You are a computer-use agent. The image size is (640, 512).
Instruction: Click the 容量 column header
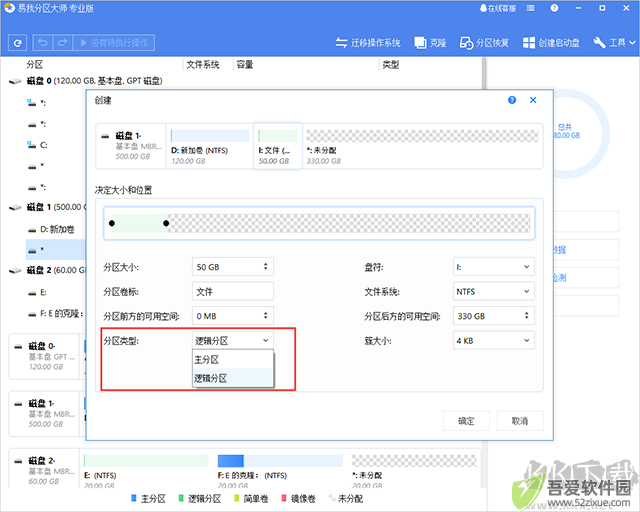click(x=245, y=65)
